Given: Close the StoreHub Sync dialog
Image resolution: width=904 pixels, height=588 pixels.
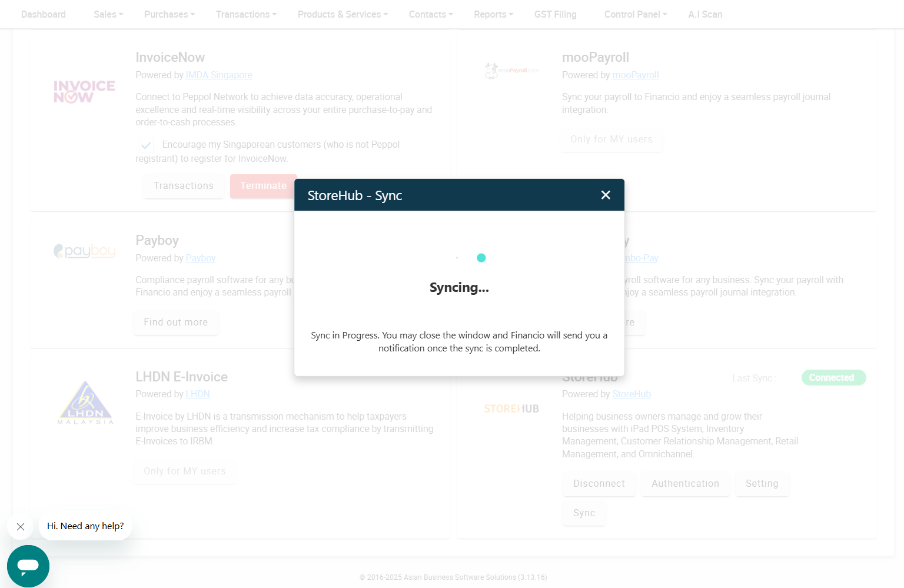Looking at the screenshot, I should tap(606, 195).
